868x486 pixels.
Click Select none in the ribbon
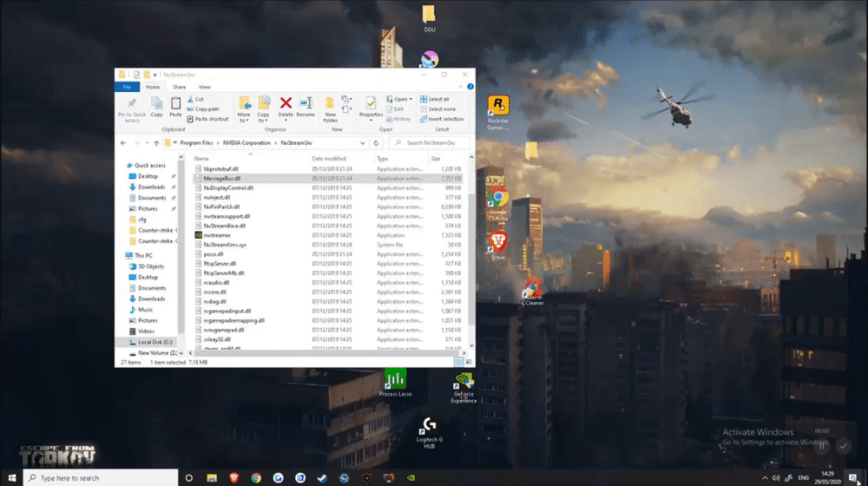437,109
